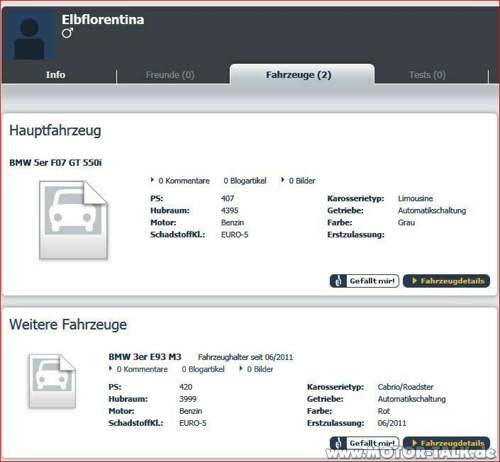Image resolution: width=500 pixels, height=462 pixels.
Task: Select the Fahrzeuge (2) tab
Action: (x=299, y=75)
